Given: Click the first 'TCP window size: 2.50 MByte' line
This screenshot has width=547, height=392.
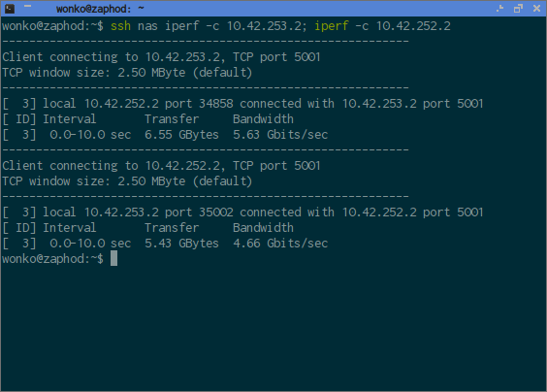Looking at the screenshot, I should tap(127, 73).
